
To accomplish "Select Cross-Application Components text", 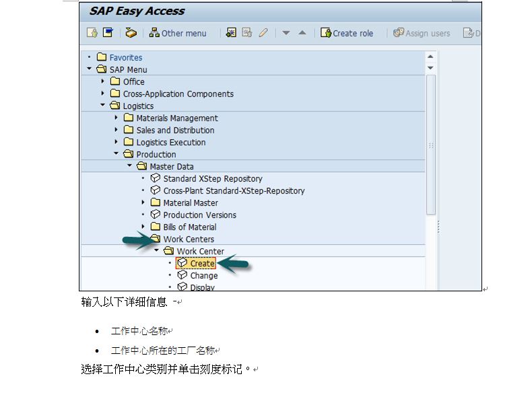I will [x=178, y=94].
